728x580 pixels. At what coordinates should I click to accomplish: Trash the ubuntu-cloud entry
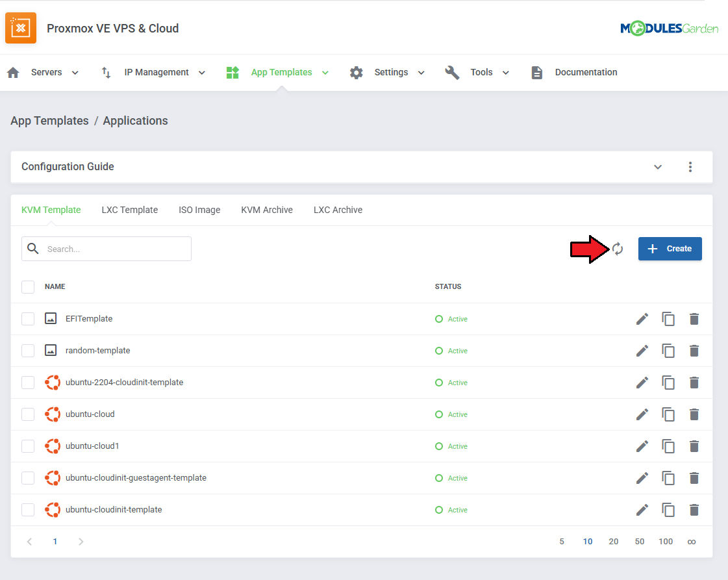click(694, 414)
